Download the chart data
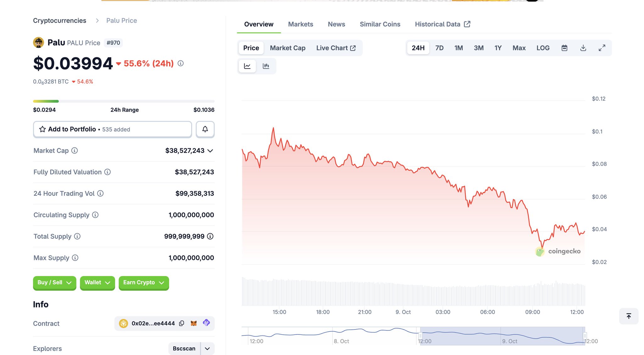This screenshot has width=644, height=355. 583,48
